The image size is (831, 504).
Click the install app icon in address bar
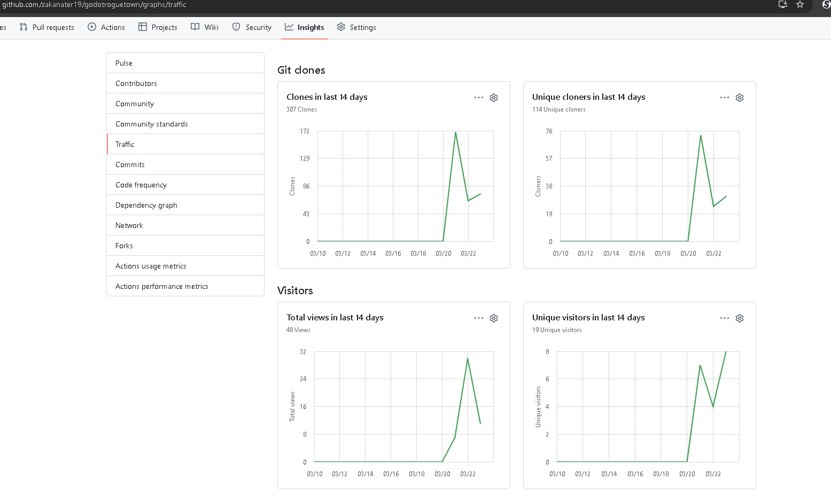point(783,4)
